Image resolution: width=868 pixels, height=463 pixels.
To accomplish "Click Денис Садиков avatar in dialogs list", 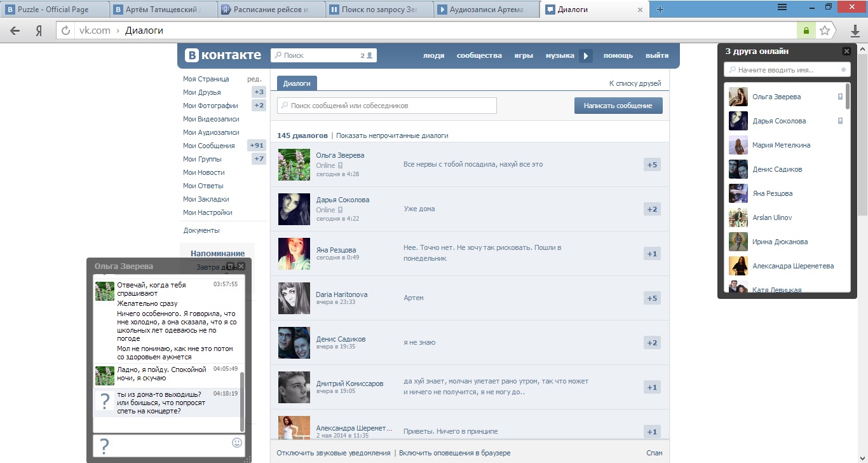I will [x=294, y=343].
